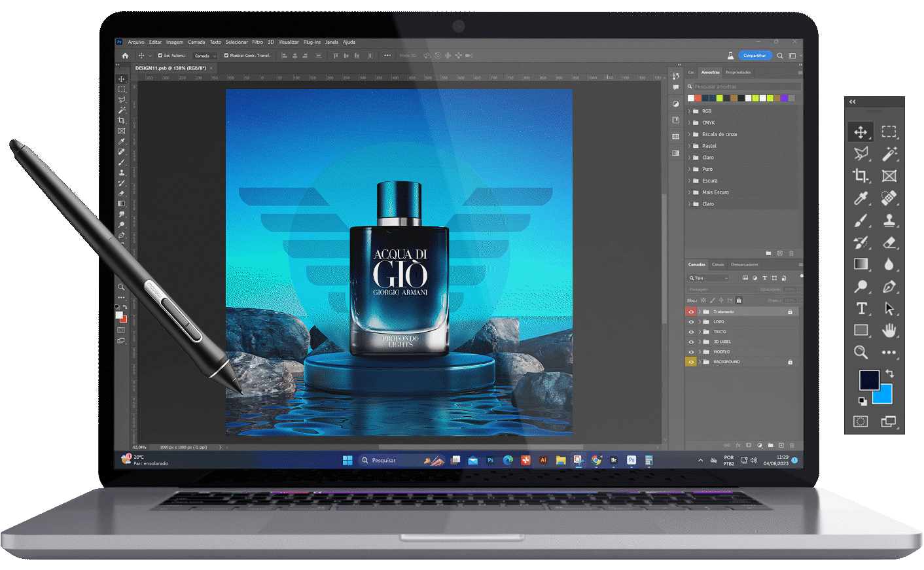Pick the Rectangle shape tool in enlarged toolbar
Image resolution: width=924 pixels, height=570 pixels.
click(x=861, y=330)
